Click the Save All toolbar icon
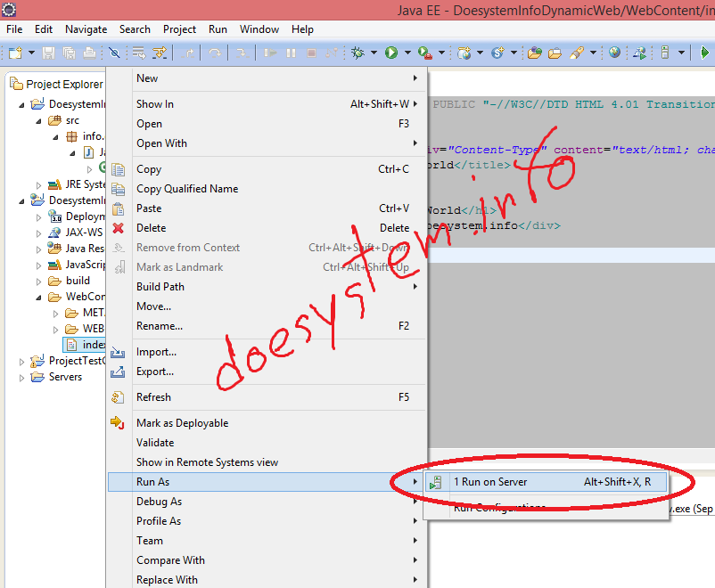The width and height of the screenshot is (715, 588). [69, 53]
